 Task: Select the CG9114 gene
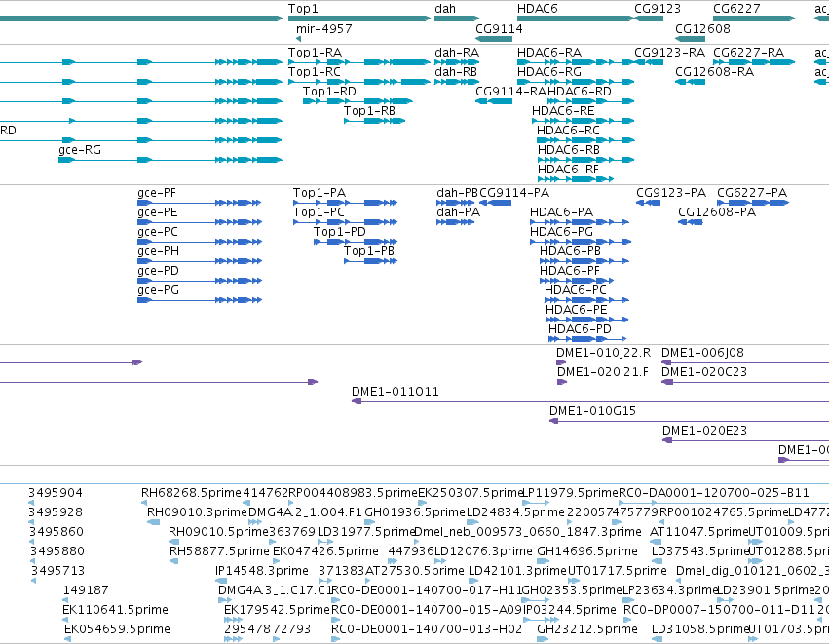[494, 39]
